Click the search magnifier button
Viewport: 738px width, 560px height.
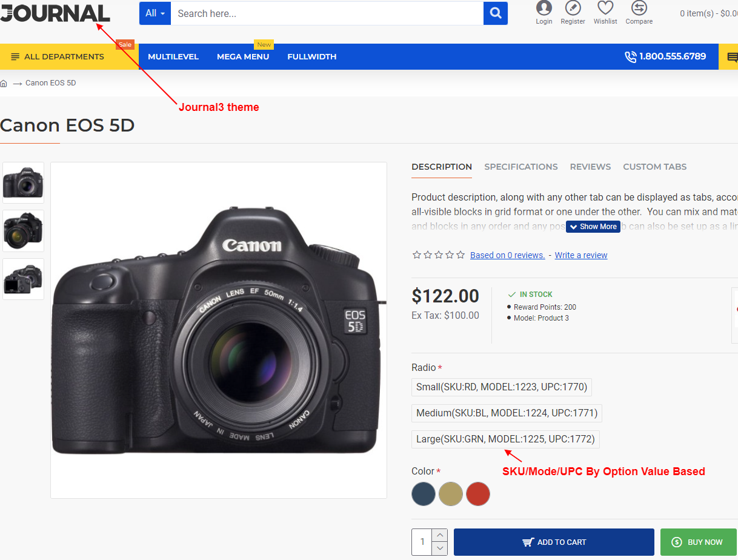496,13
